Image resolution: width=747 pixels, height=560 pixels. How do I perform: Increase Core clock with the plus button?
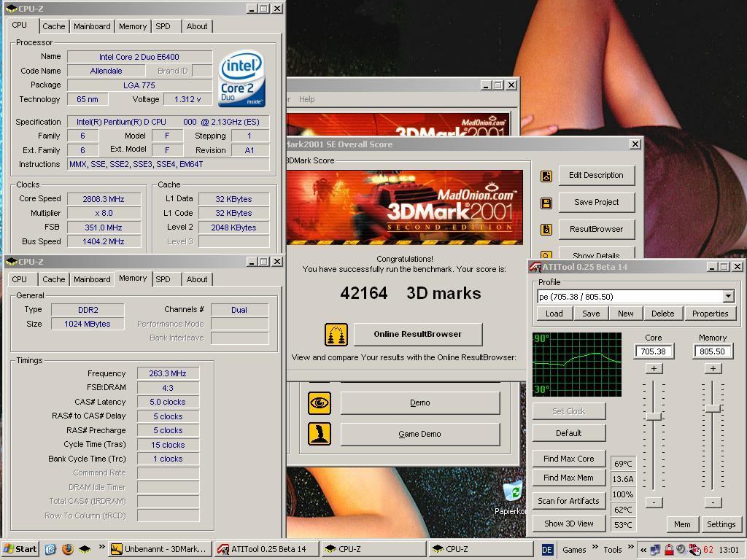click(654, 368)
